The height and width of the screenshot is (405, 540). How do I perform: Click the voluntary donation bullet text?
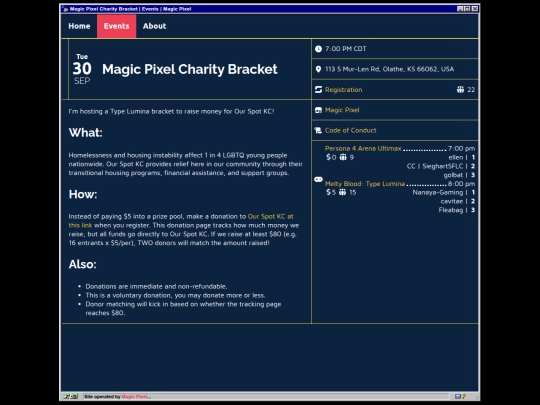[x=175, y=295]
